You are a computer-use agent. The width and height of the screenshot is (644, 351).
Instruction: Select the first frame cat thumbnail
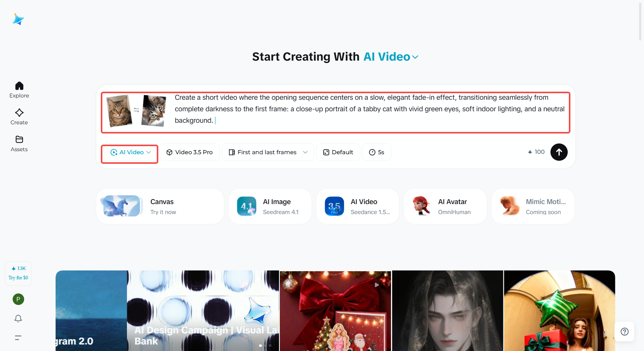[x=119, y=111]
